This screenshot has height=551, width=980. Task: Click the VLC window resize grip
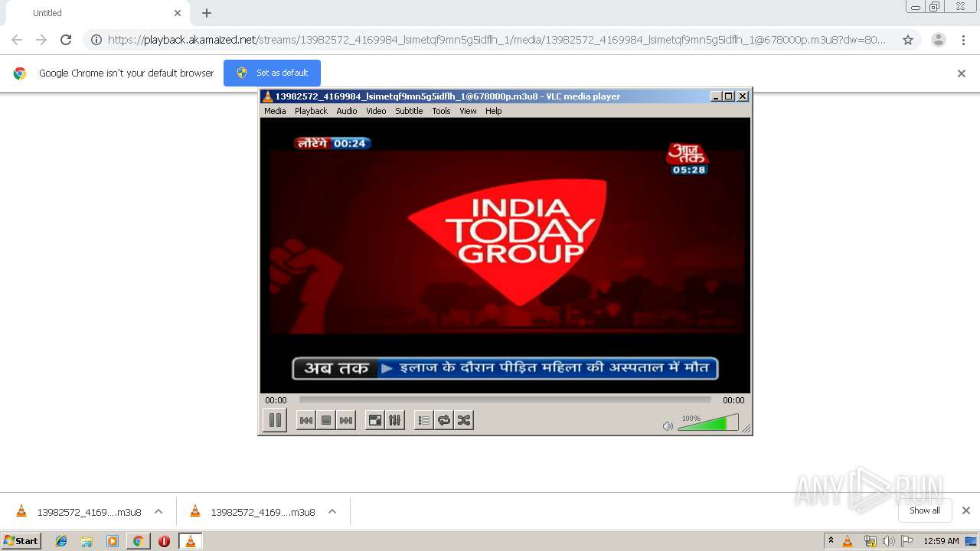tap(746, 429)
